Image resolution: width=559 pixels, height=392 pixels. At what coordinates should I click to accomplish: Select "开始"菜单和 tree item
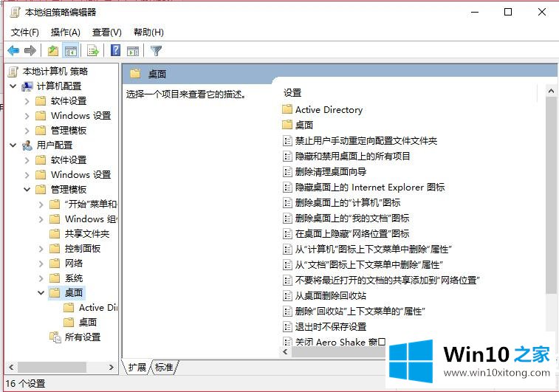[x=91, y=204]
